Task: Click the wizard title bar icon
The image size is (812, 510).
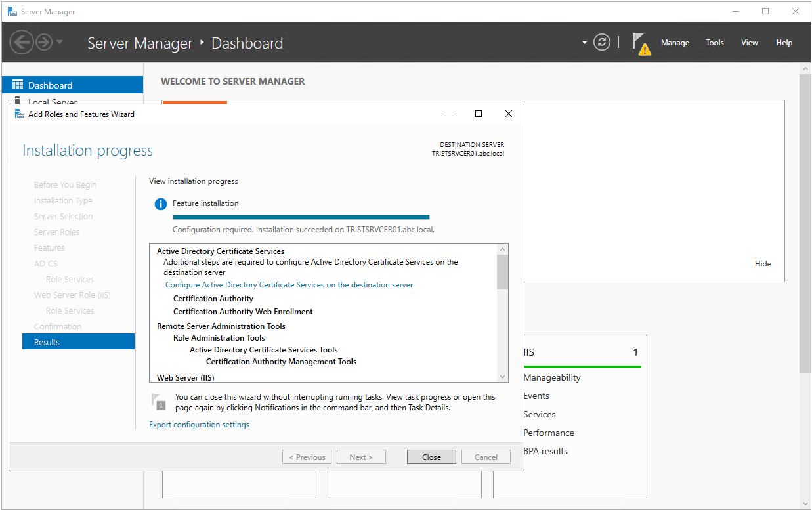Action: click(x=20, y=114)
